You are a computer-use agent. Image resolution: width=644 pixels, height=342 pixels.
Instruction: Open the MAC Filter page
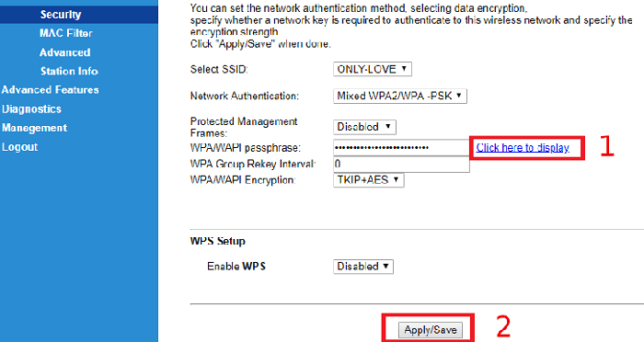click(65, 33)
